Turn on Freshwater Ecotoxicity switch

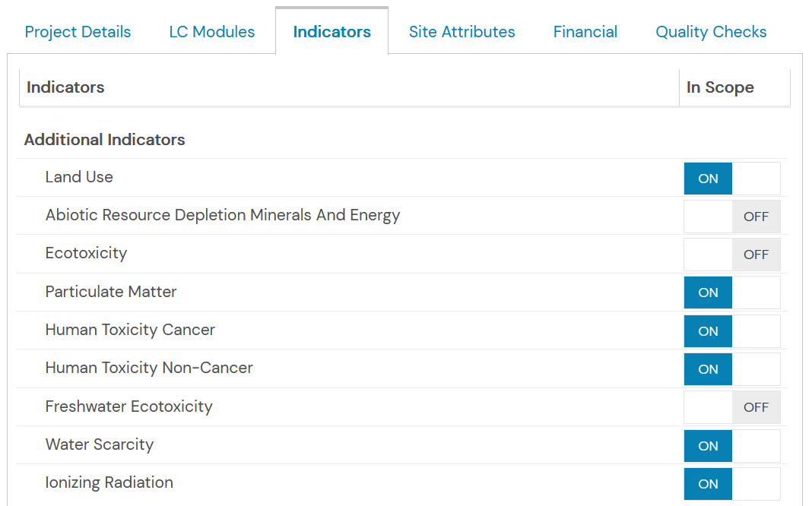point(731,407)
